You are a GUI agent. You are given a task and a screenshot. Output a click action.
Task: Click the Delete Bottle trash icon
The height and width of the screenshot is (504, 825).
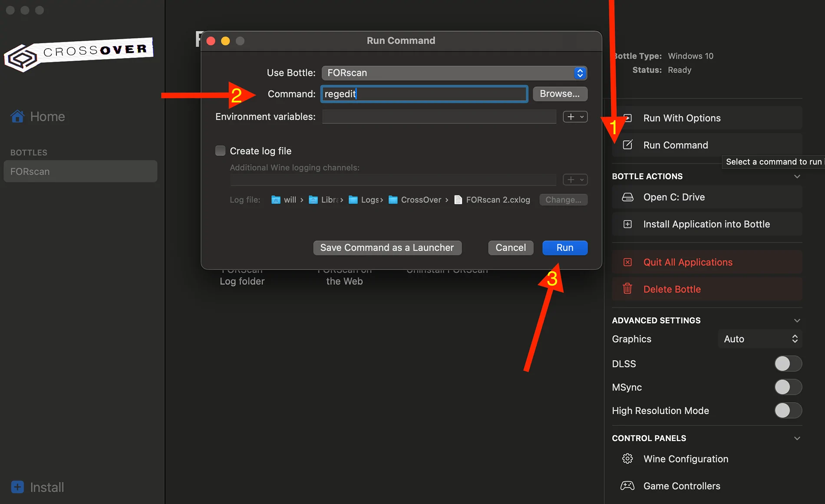click(627, 289)
